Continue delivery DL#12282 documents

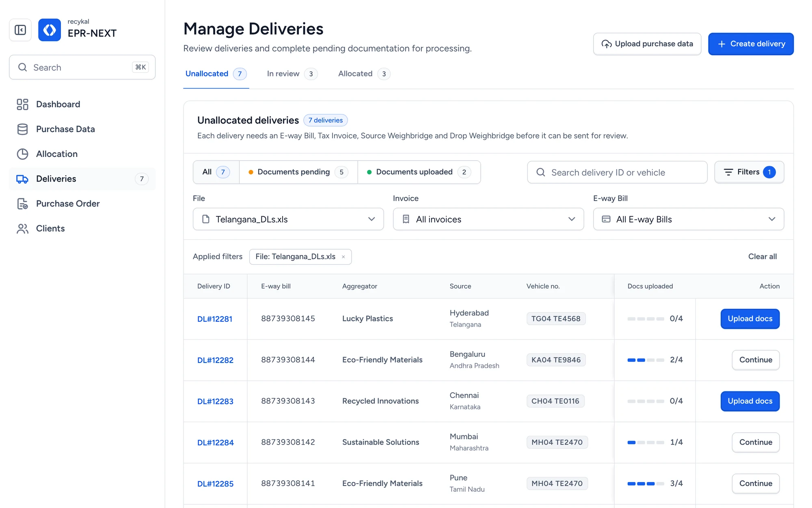[x=756, y=360]
